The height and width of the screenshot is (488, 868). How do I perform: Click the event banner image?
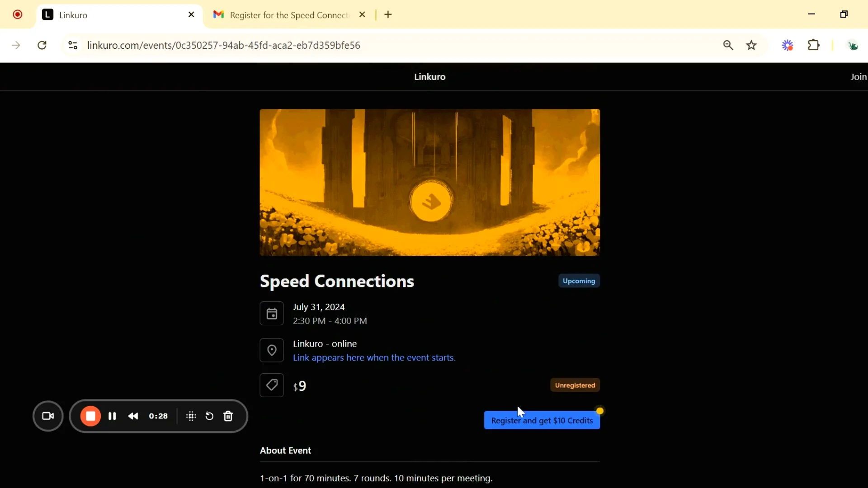tap(430, 183)
